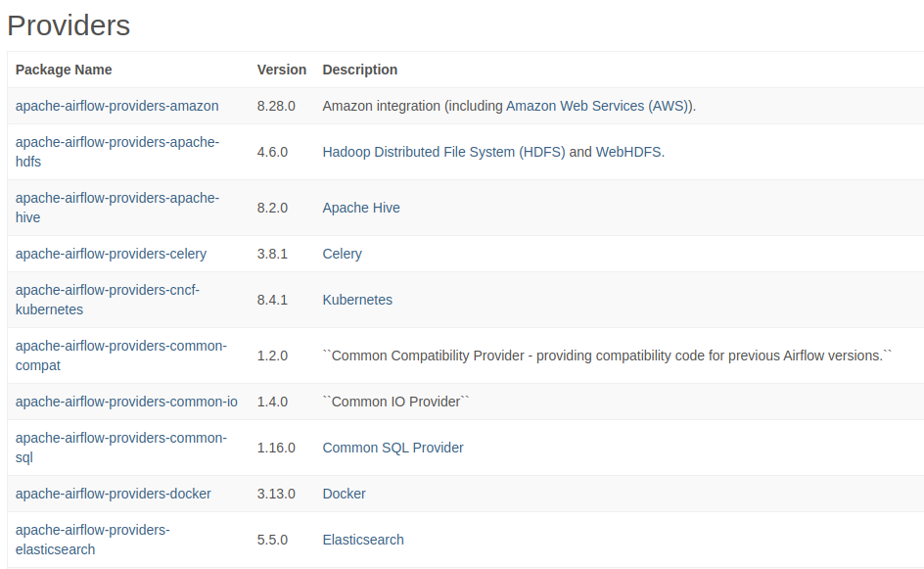Open the apache-airflow-providers-elasticsearch package link
The height and width of the screenshot is (569, 924).
click(93, 540)
